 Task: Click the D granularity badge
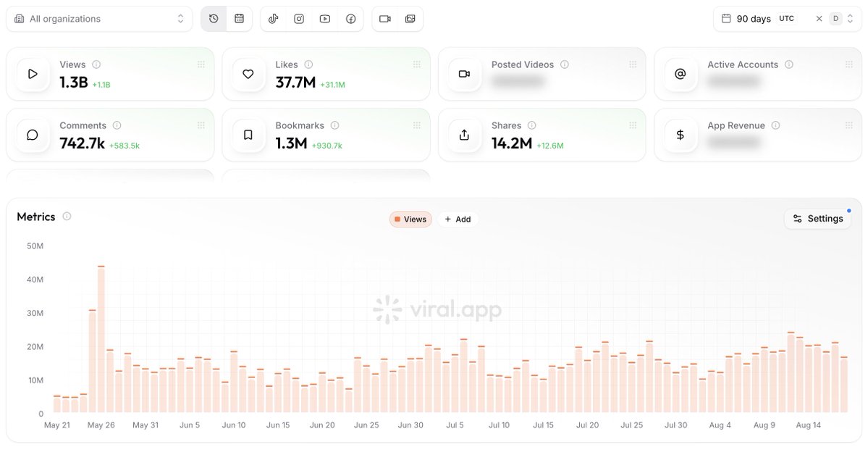[835, 19]
